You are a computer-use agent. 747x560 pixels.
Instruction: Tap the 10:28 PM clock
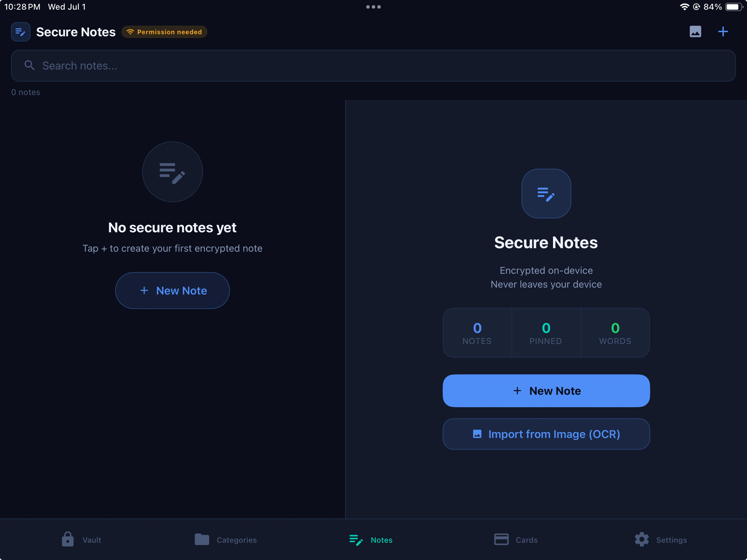tap(22, 7)
